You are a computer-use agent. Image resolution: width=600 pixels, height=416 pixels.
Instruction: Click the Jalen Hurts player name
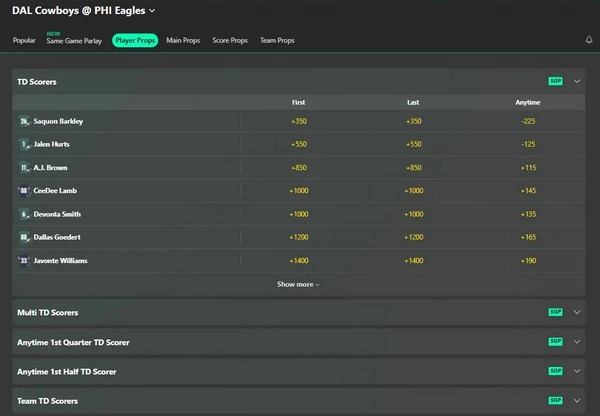52,144
